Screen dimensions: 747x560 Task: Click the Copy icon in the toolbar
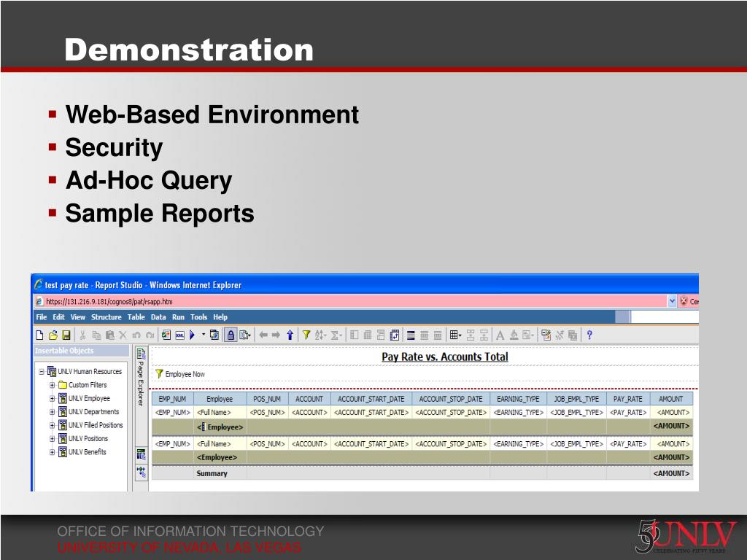(x=96, y=335)
